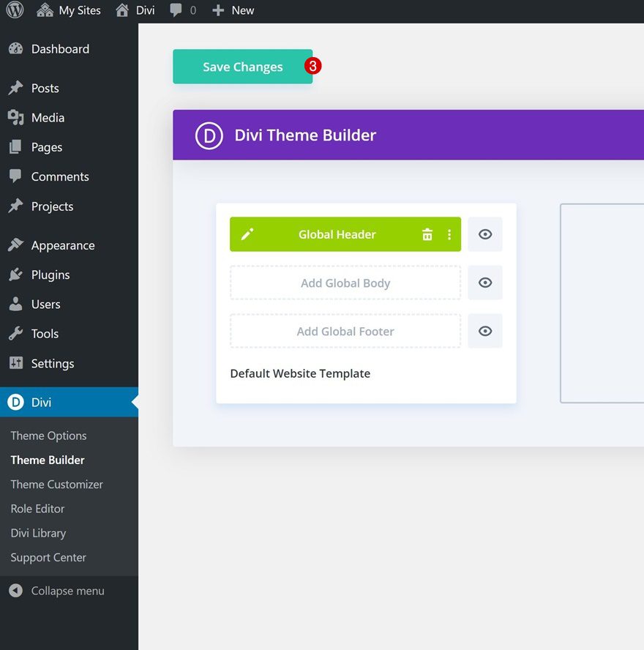Click the Appearance paintbrush icon in the sidebar
This screenshot has width=644, height=650.
pyautogui.click(x=16, y=245)
